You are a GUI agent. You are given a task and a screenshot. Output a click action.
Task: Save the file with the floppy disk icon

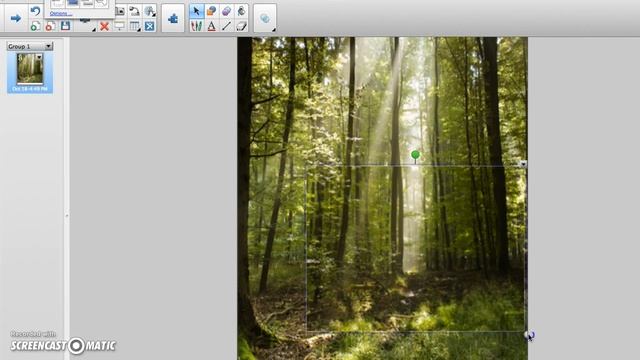point(65,26)
